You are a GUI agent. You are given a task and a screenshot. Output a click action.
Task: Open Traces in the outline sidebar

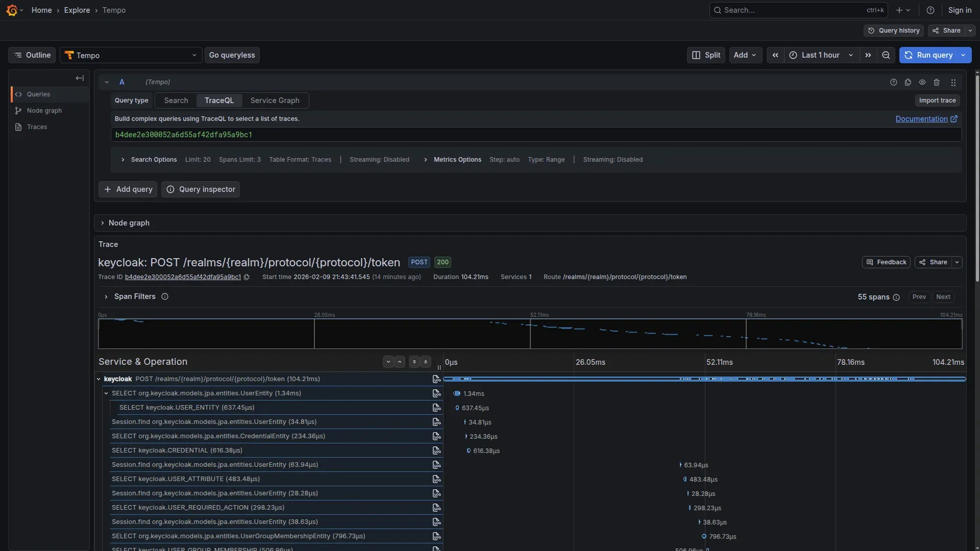point(37,127)
